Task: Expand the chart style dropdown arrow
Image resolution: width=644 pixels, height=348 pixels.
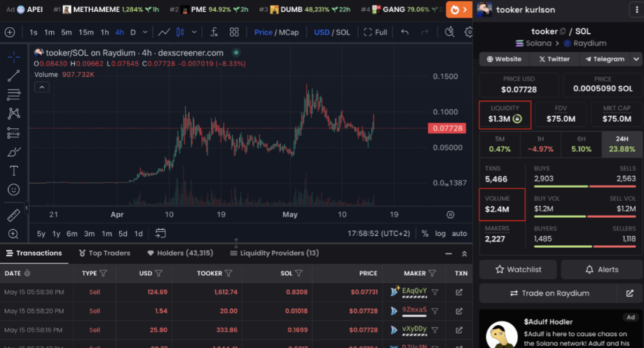Action: point(194,32)
